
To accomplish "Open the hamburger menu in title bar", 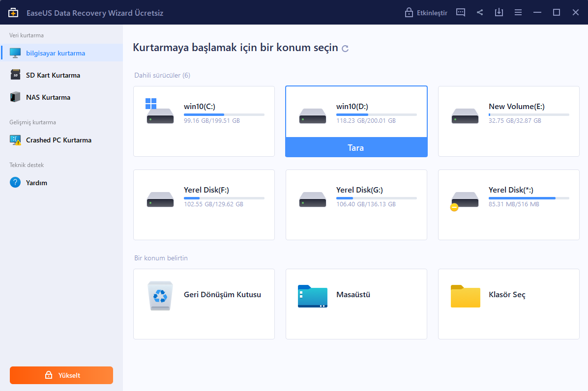I will (518, 13).
